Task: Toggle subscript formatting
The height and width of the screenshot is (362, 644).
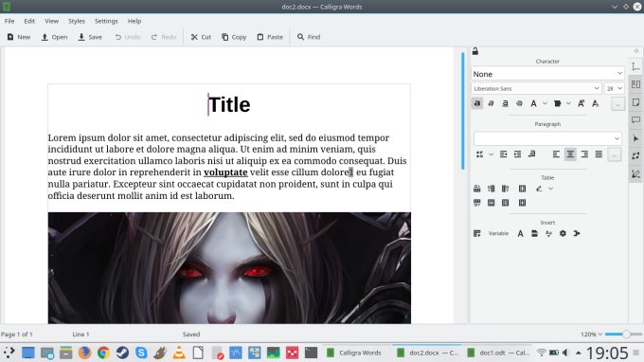Action: [x=596, y=103]
